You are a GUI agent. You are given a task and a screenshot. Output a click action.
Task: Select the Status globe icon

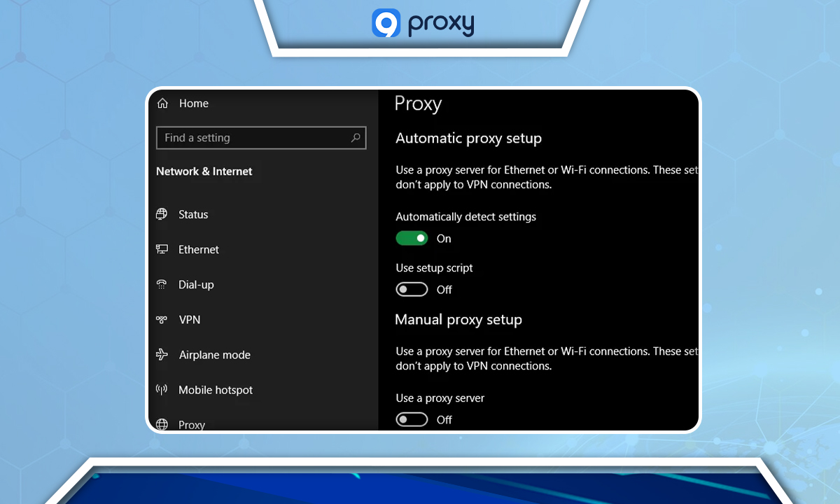(162, 214)
